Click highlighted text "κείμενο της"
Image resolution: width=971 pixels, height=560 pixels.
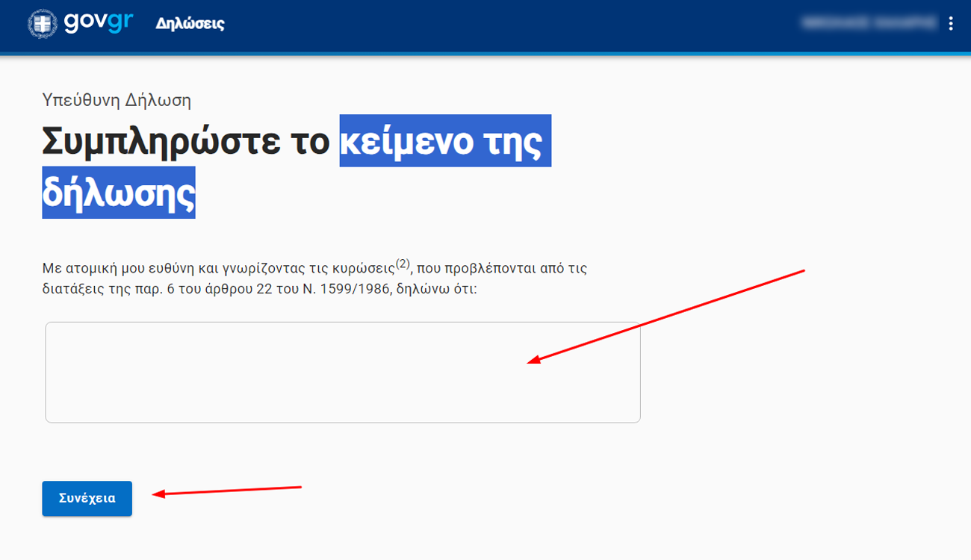tap(444, 141)
